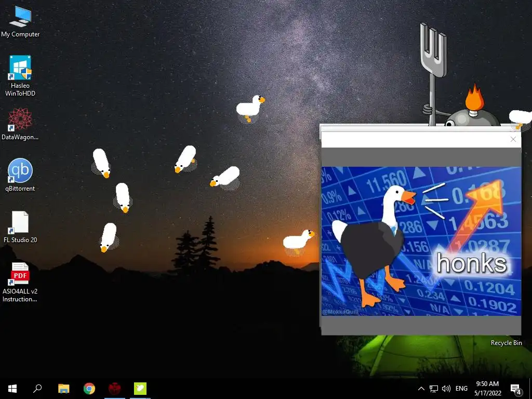Open the network status tray icon
This screenshot has height=399, width=532.
(x=434, y=389)
